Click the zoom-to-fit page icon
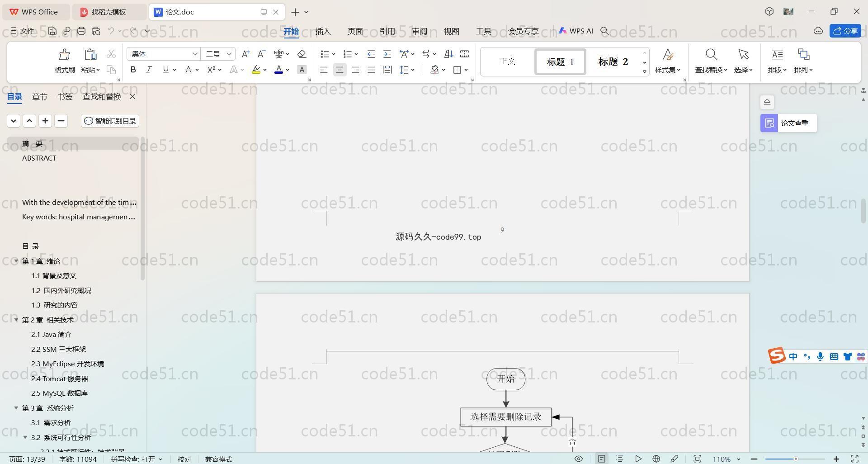Viewport: 868px width, 464px height. click(698, 459)
